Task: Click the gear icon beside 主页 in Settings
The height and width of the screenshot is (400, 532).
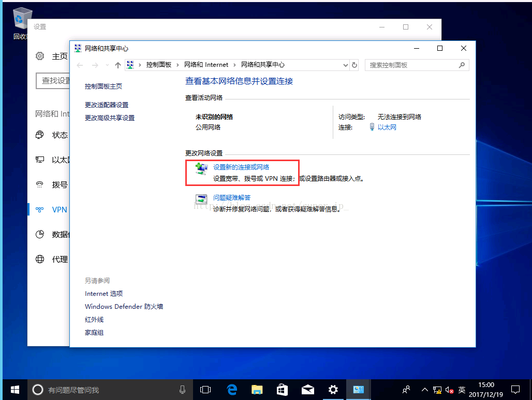Action: pos(40,56)
